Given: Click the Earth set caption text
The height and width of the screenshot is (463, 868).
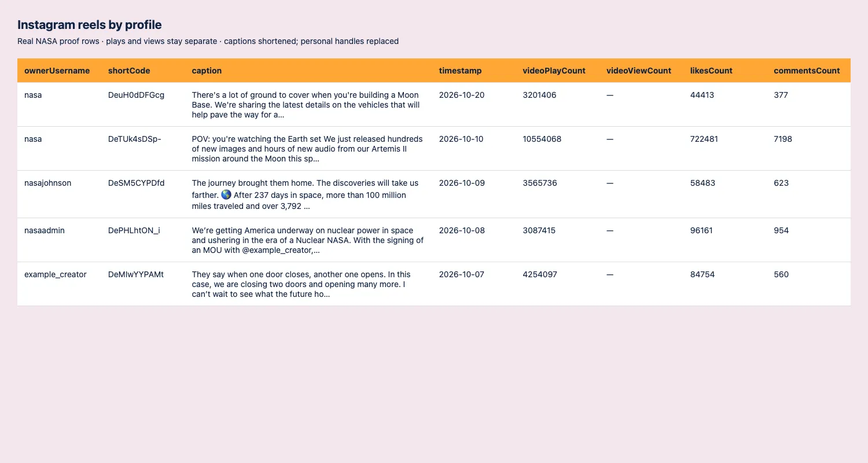Looking at the screenshot, I should 308,149.
